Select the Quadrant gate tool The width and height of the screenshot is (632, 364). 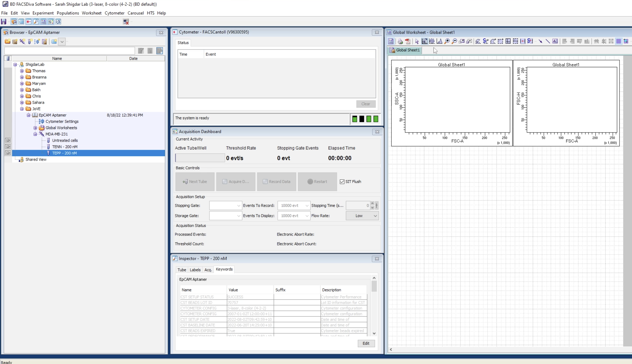(508, 41)
